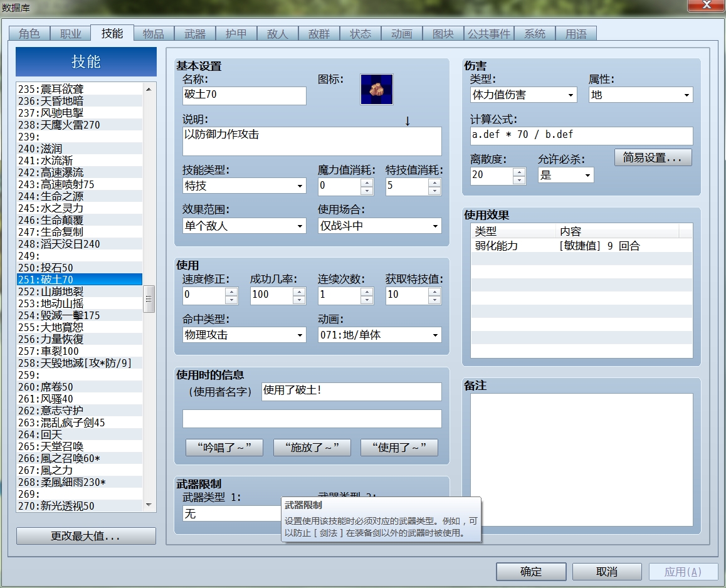Select skill 238:天鹰火雷270
The height and width of the screenshot is (588, 726).
pyautogui.click(x=79, y=125)
